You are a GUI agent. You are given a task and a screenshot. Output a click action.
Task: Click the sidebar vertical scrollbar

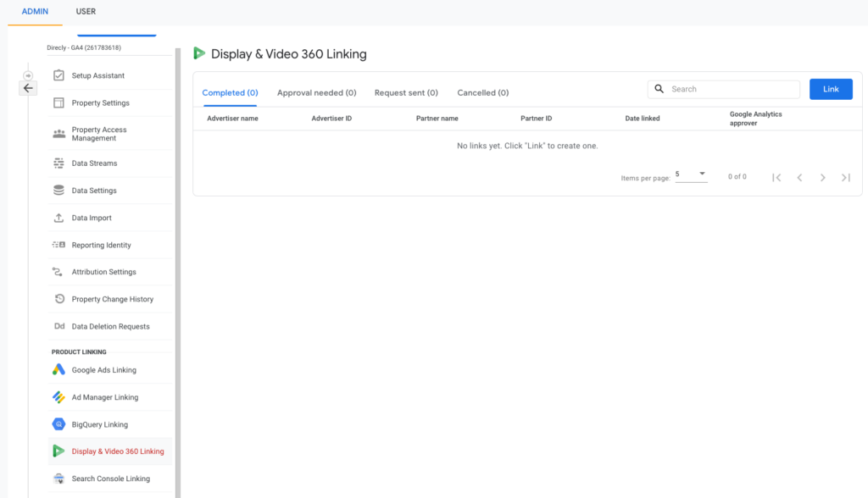pos(178,254)
